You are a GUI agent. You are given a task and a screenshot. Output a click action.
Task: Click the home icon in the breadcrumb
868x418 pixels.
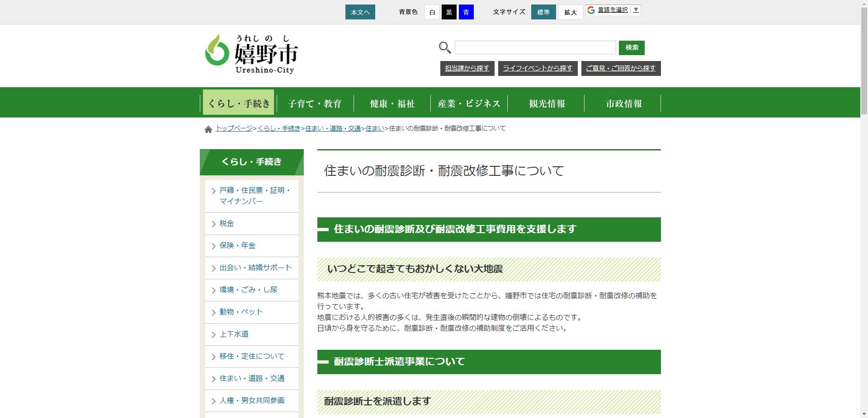click(208, 128)
